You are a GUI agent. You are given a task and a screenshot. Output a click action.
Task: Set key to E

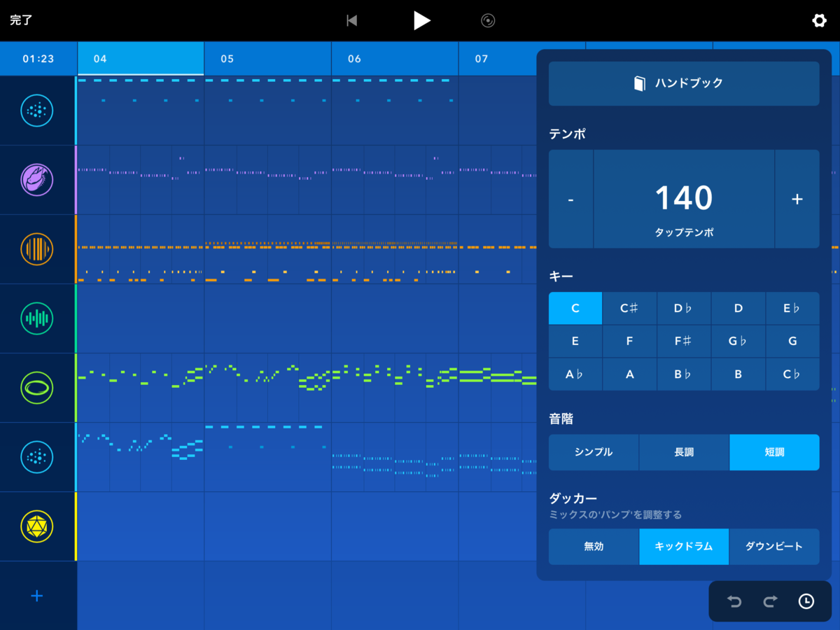pos(575,342)
